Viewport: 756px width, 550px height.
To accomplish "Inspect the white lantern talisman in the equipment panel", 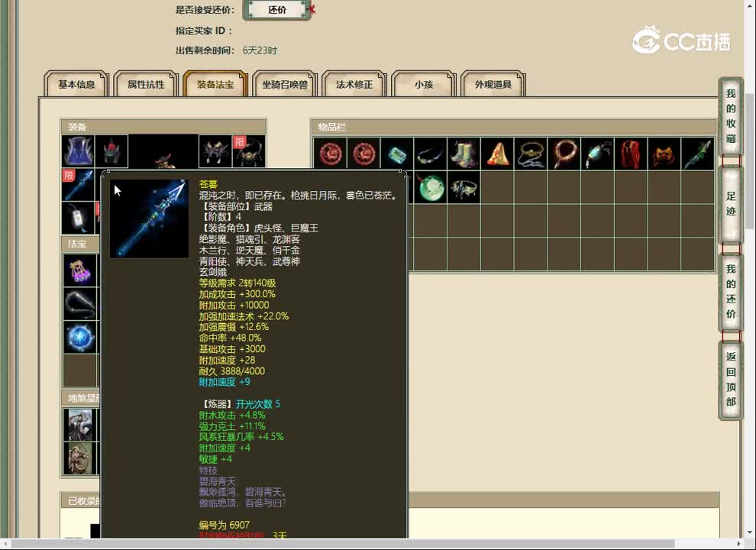I will 78,218.
